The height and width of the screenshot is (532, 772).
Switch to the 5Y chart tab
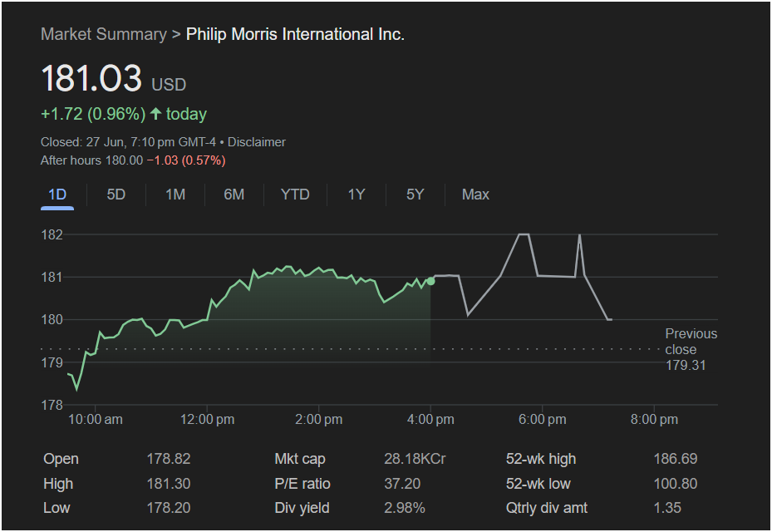coord(415,195)
